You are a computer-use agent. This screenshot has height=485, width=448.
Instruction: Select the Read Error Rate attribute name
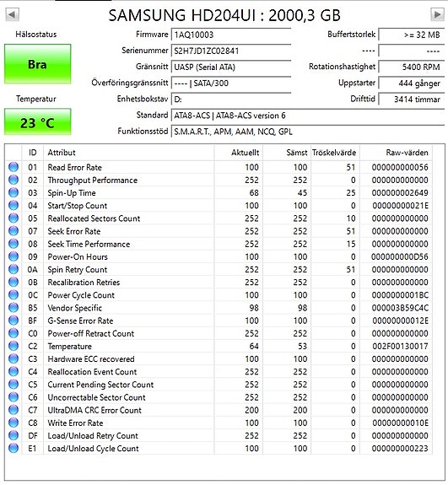(x=74, y=167)
